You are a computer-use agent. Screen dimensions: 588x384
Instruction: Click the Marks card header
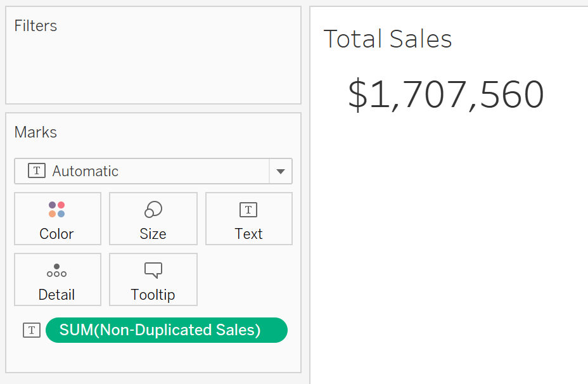click(x=35, y=132)
